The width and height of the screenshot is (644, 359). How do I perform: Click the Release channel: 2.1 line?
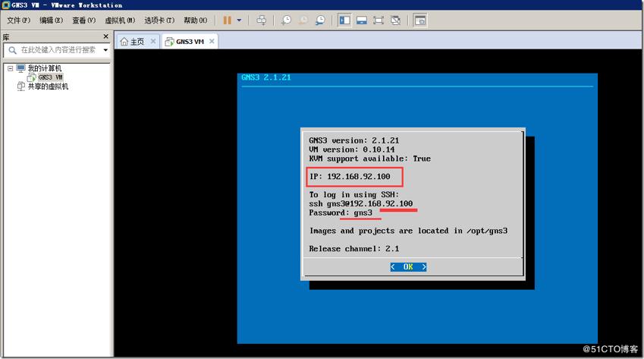point(354,249)
